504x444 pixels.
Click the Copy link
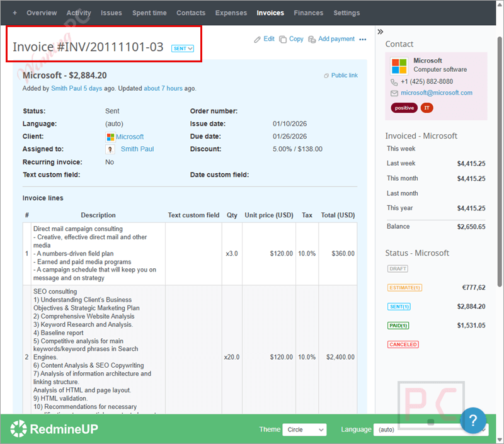[x=296, y=39]
